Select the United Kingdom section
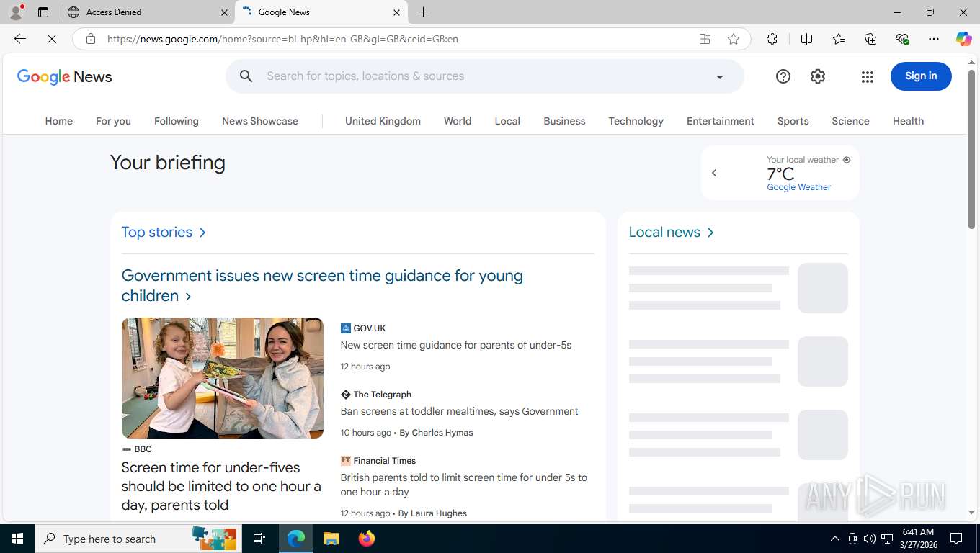This screenshot has width=980, height=553. click(x=383, y=121)
